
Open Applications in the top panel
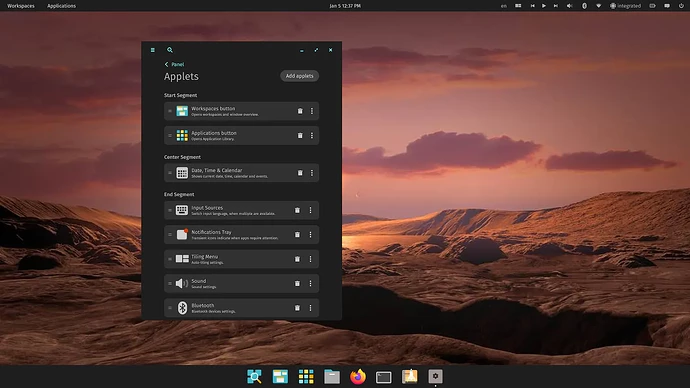click(62, 6)
